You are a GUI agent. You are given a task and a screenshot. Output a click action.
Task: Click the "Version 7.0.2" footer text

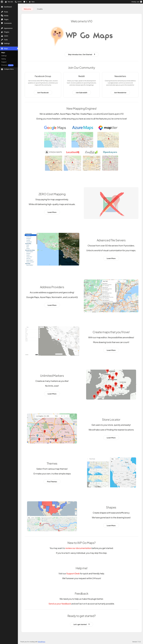point(137,642)
